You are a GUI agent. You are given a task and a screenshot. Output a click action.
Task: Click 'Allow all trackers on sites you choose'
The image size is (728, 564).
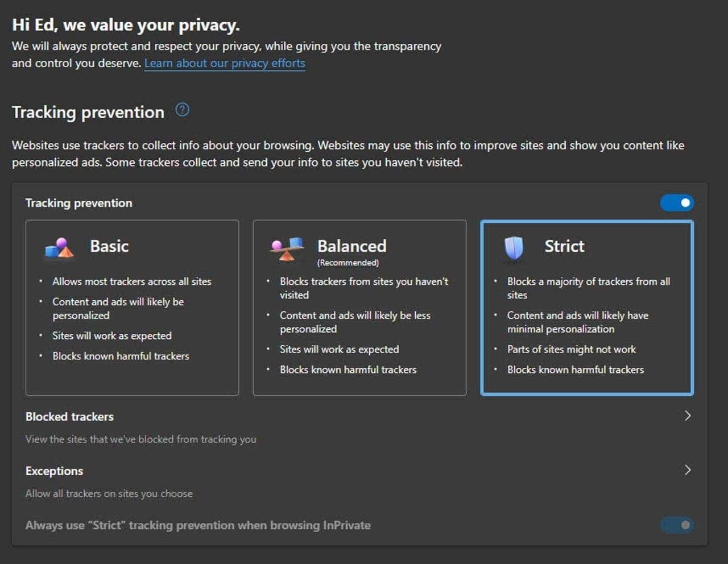coord(109,494)
